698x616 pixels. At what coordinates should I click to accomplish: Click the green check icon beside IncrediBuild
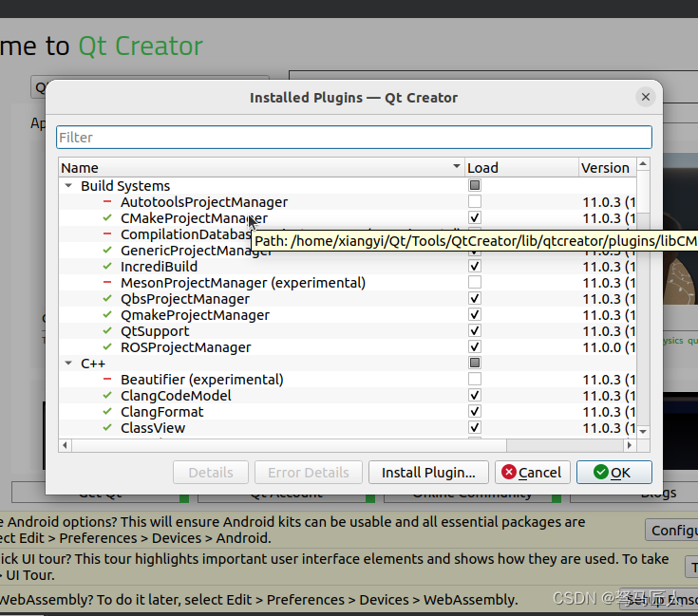tap(106, 266)
